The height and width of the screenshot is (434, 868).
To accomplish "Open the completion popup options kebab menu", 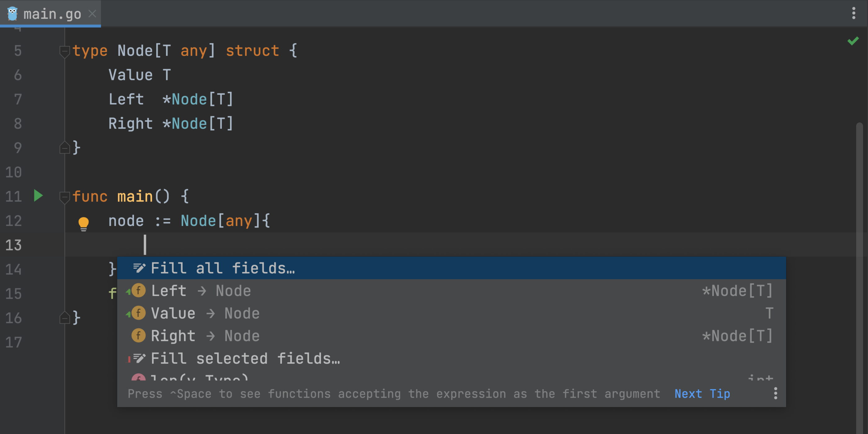I will 776,393.
